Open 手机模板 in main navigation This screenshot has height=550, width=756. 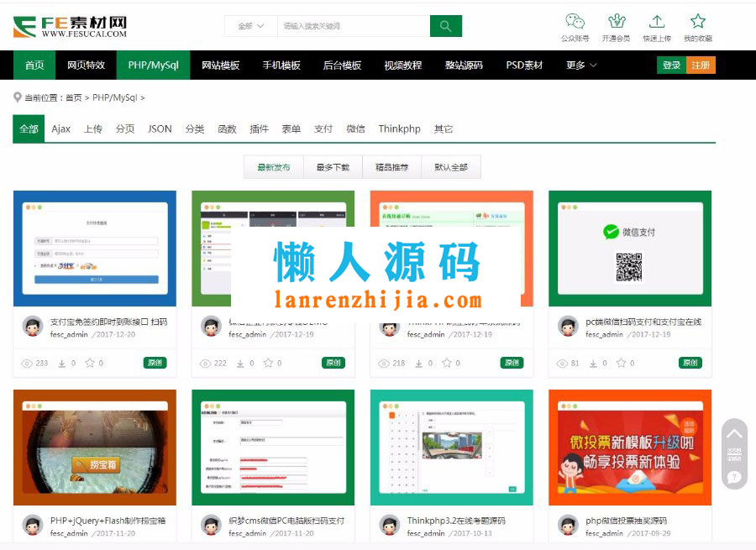pyautogui.click(x=281, y=65)
